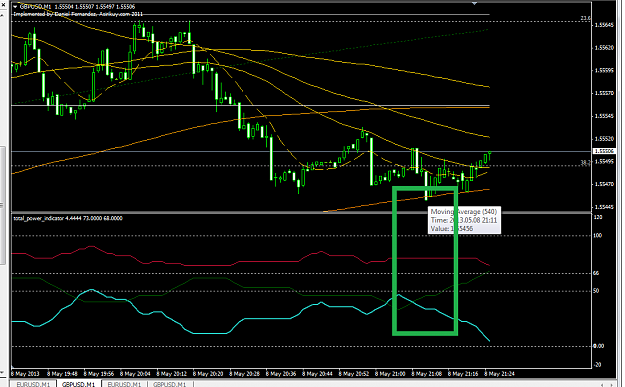Close the left side panel with X
The height and width of the screenshot is (387, 625).
point(2,6)
